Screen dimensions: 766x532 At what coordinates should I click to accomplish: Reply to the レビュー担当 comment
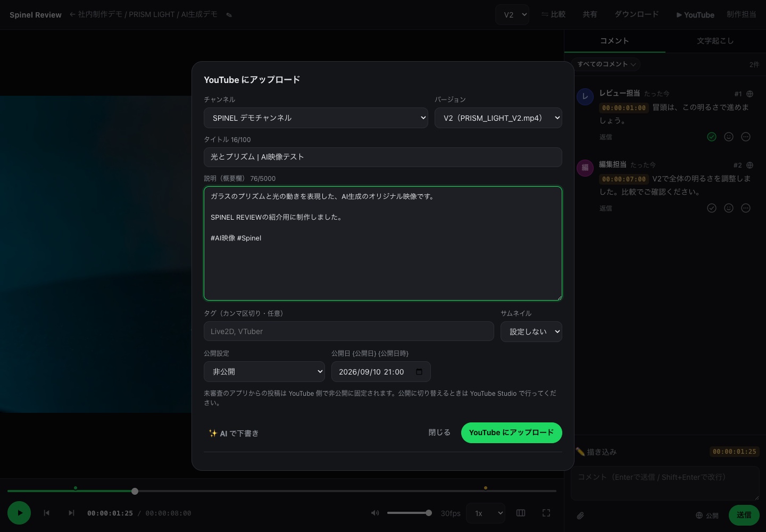[606, 137]
